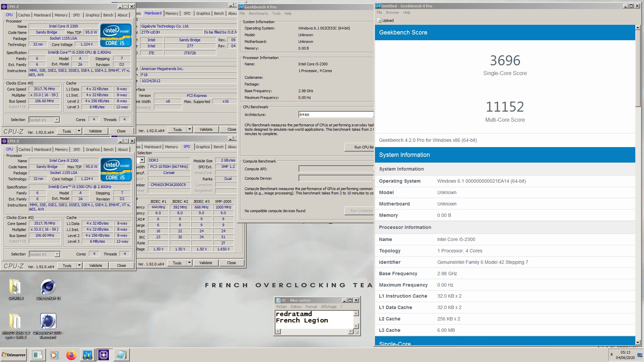Open Socket #1 selection dropdown in lower CPU-Z
The image size is (644, 362).
click(x=57, y=254)
